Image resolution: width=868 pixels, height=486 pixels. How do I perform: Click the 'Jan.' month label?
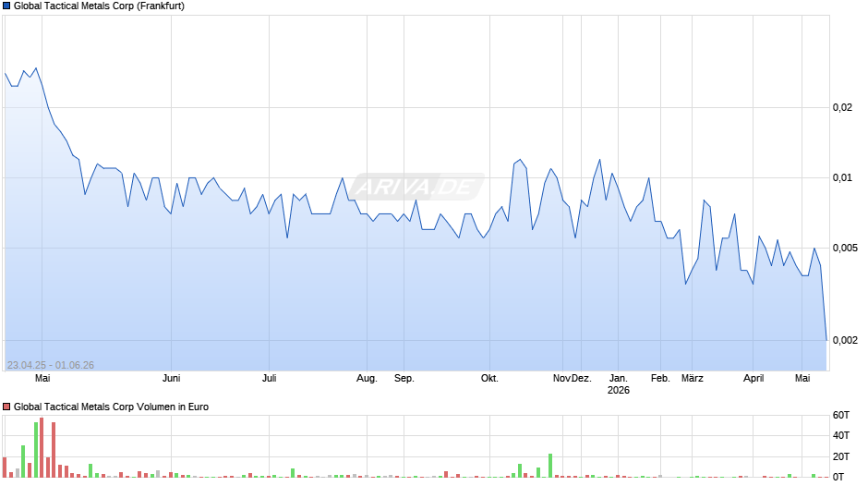tap(619, 379)
